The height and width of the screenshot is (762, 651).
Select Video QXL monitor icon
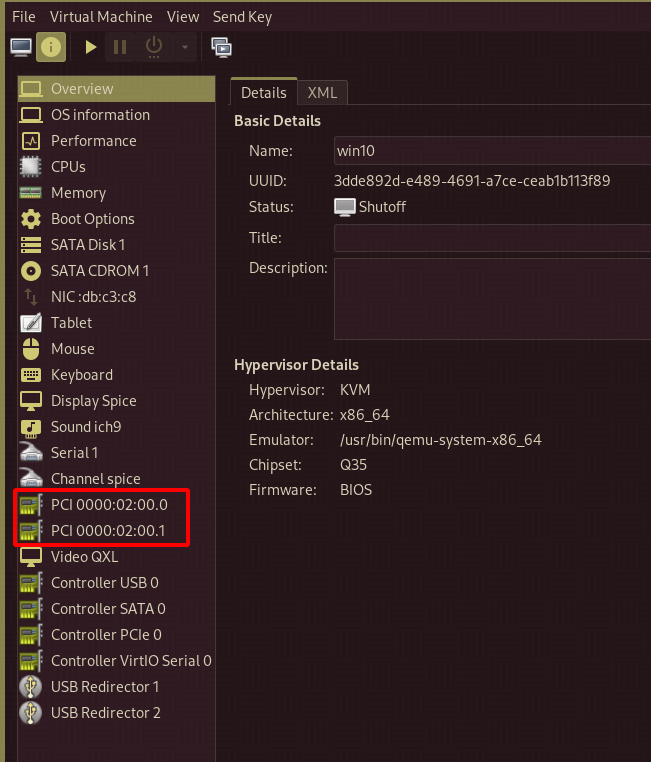coord(31,557)
